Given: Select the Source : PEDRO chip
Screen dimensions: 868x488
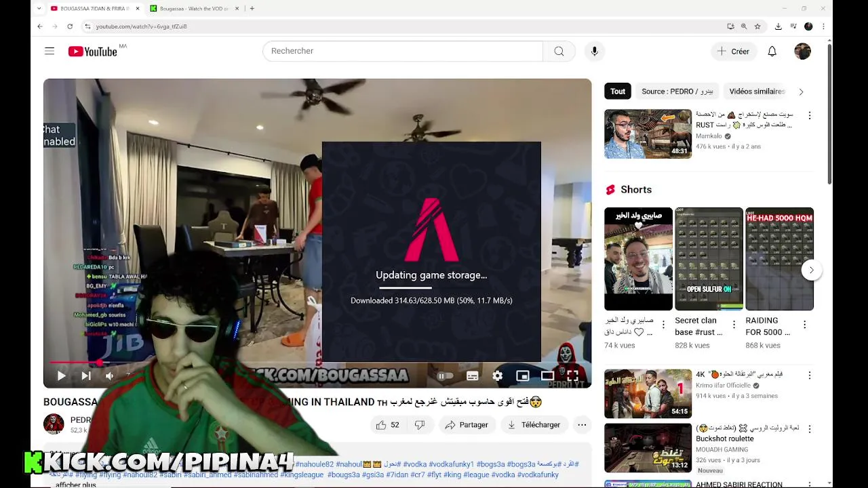Looking at the screenshot, I should pos(677,91).
